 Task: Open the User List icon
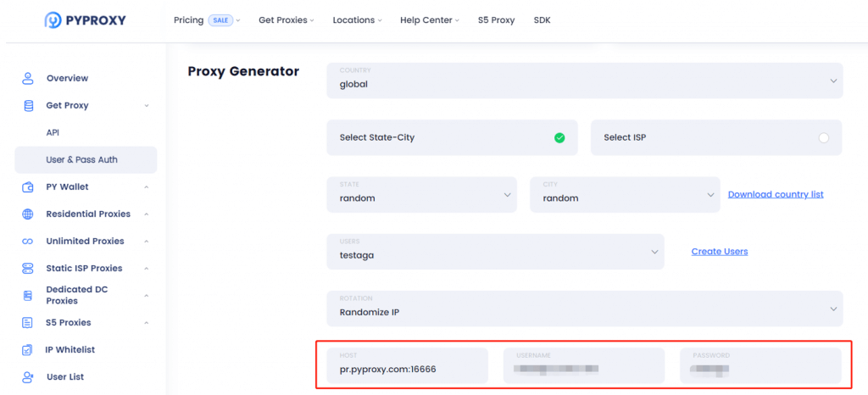point(28,376)
